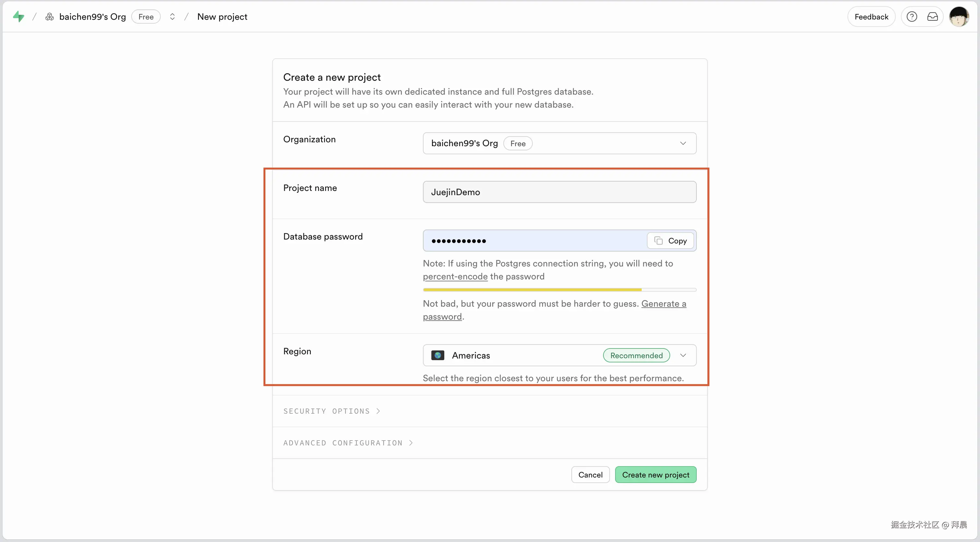Click the Cancel button

[x=590, y=475]
